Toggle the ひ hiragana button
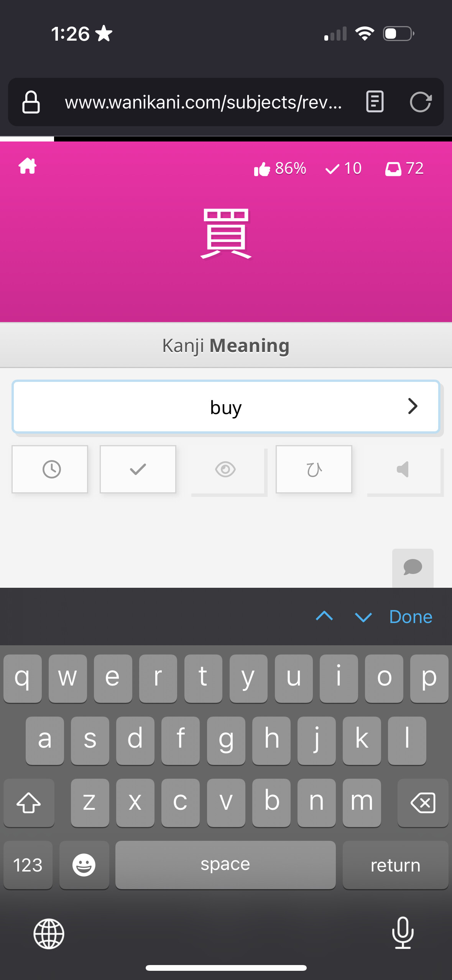This screenshot has height=980, width=452. (314, 469)
